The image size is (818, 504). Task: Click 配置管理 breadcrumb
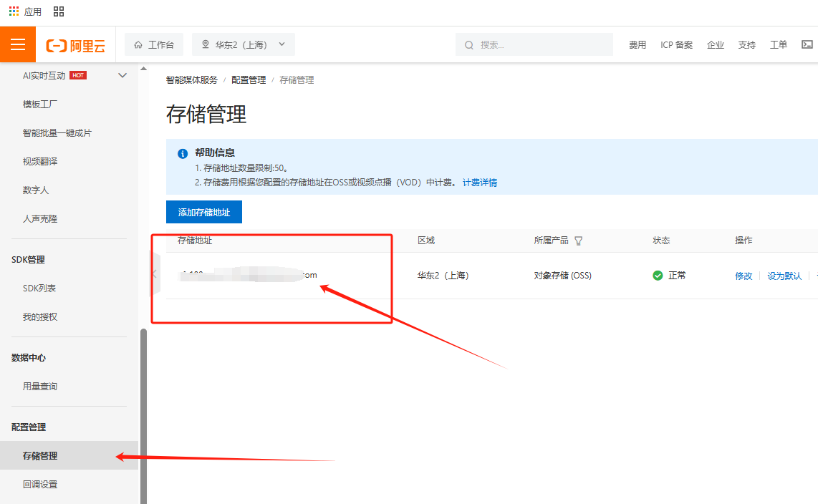[249, 79]
